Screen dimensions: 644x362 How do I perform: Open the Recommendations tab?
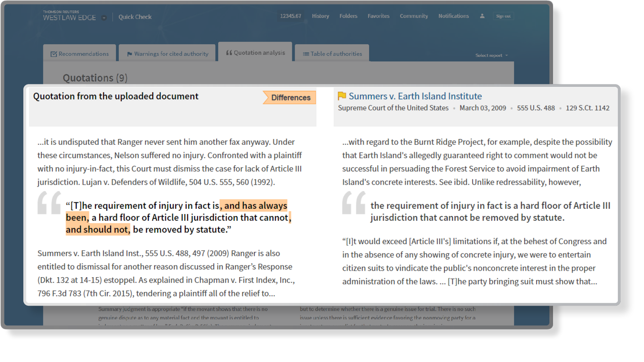click(80, 54)
